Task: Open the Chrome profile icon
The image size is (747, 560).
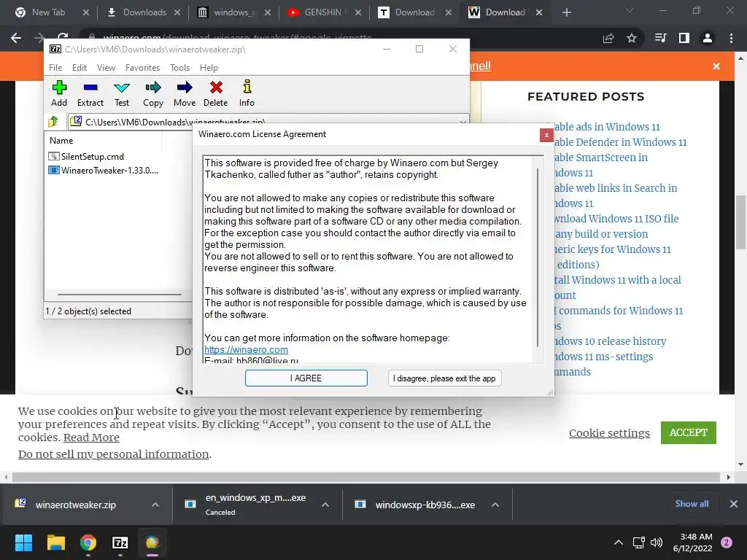Action: (708, 38)
